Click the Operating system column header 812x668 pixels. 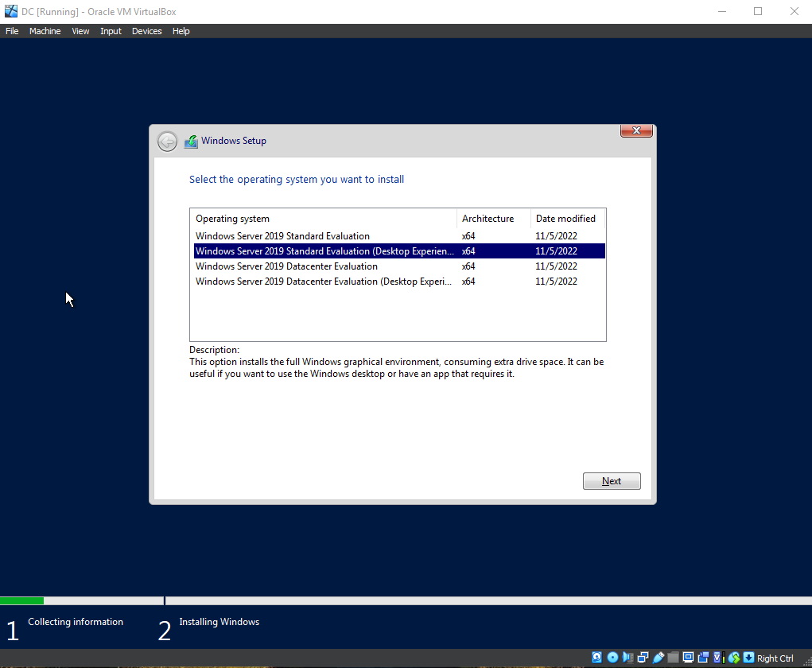pyautogui.click(x=324, y=219)
